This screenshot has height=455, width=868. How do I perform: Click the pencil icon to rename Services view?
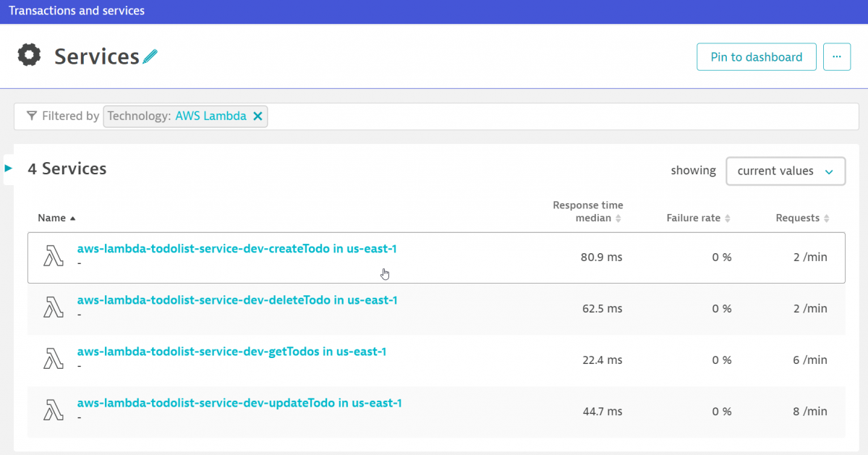pyautogui.click(x=150, y=55)
